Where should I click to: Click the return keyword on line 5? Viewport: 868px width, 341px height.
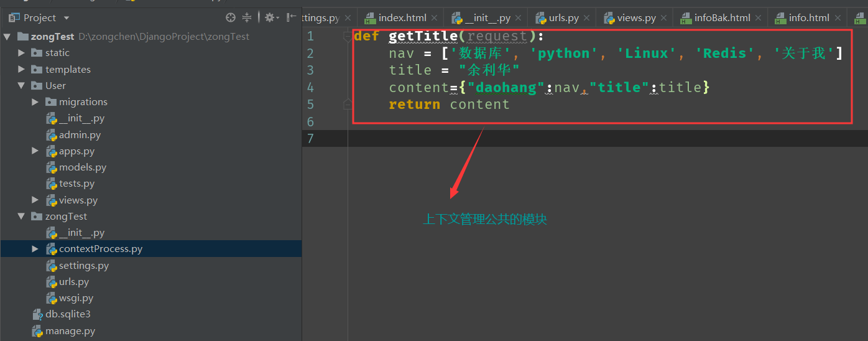414,104
